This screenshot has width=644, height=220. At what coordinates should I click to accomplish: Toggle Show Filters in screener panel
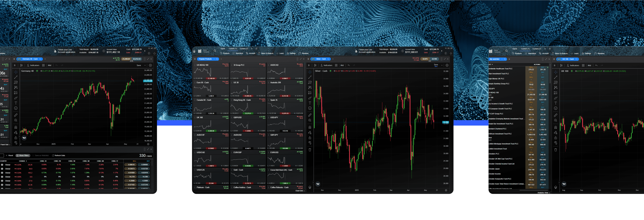pyautogui.click(x=23, y=156)
